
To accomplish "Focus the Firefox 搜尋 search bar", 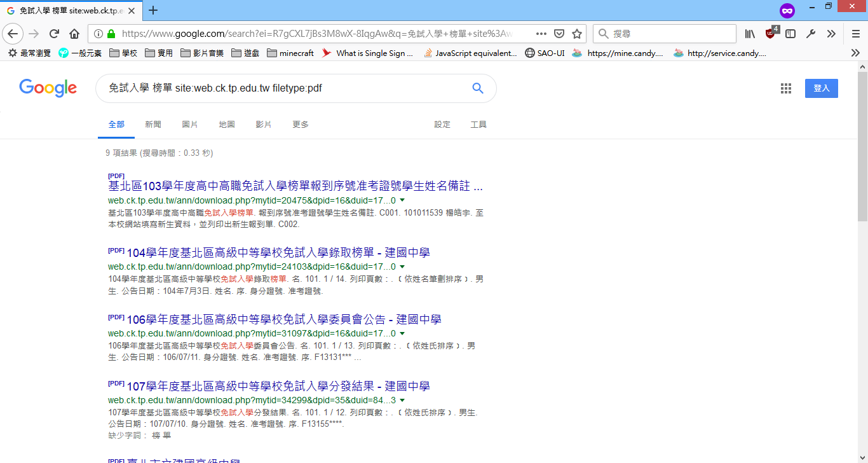I will [665, 34].
